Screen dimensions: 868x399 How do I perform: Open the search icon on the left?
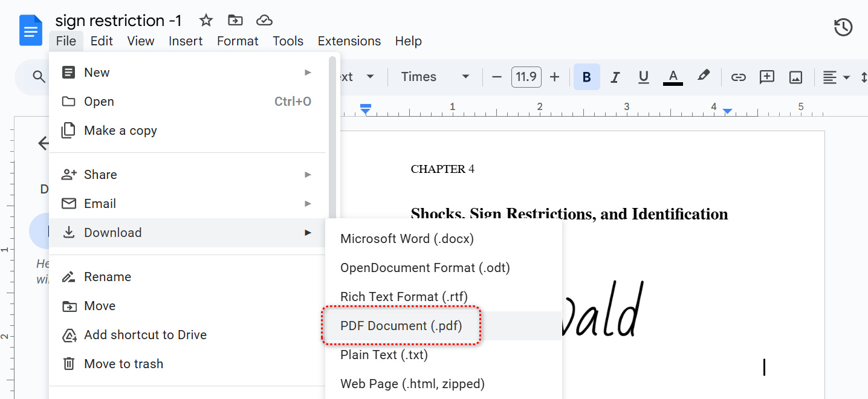coord(38,77)
